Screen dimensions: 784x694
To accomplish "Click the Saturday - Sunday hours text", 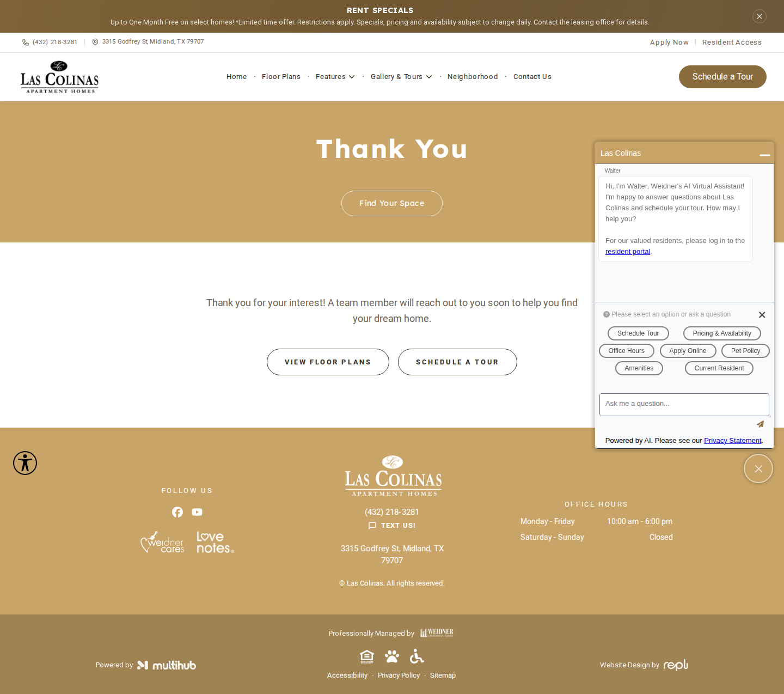I will point(552,537).
